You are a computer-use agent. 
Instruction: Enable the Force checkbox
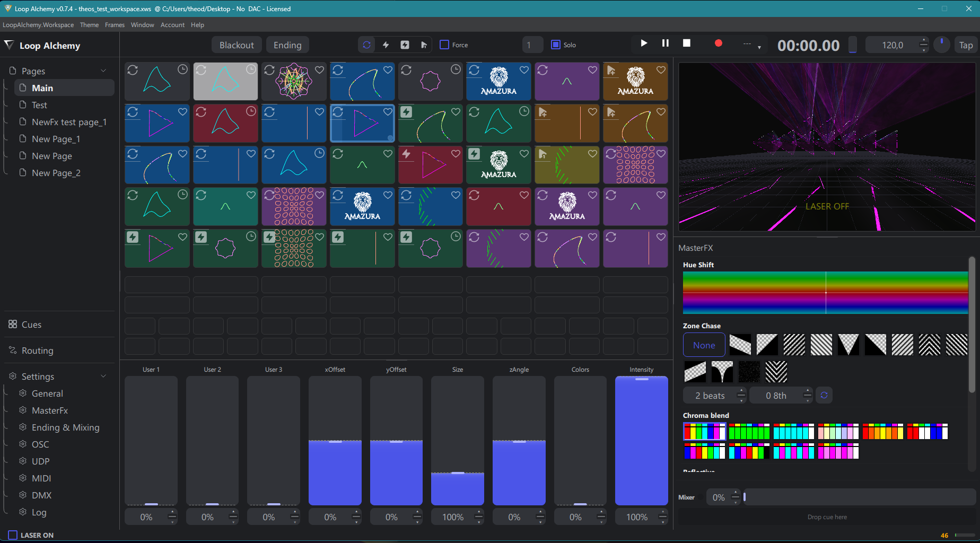[444, 45]
